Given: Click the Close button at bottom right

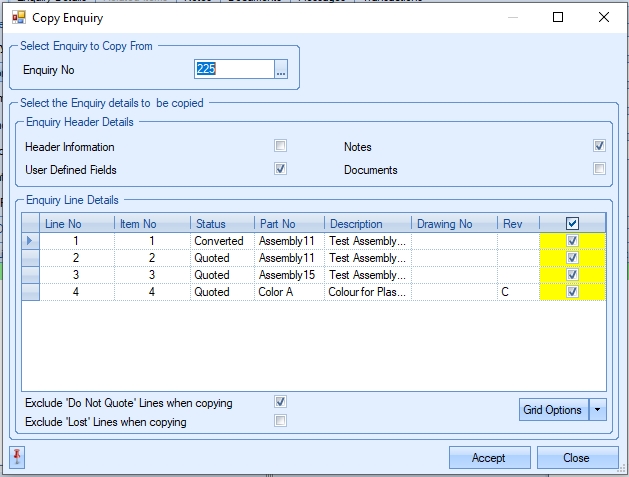Looking at the screenshot, I should tap(576, 458).
